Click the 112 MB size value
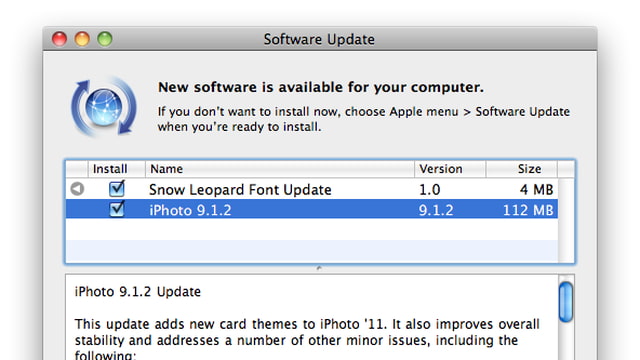The height and width of the screenshot is (360, 640). (x=528, y=210)
